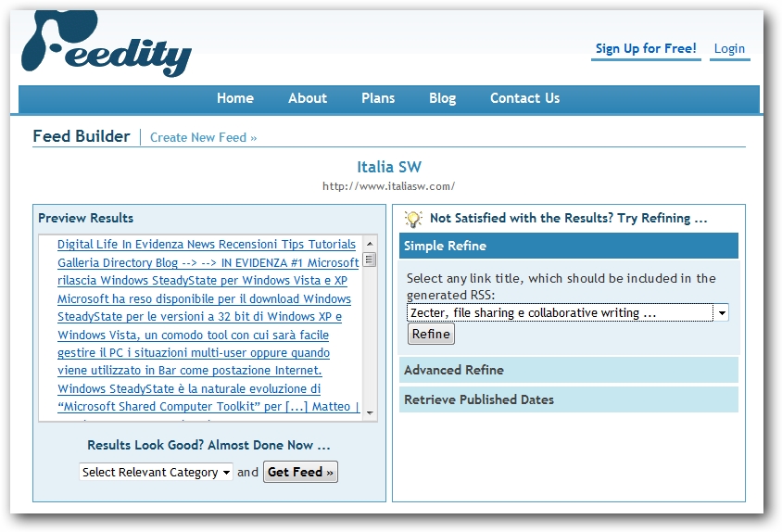Click preview scrollbar up arrow

point(370,244)
